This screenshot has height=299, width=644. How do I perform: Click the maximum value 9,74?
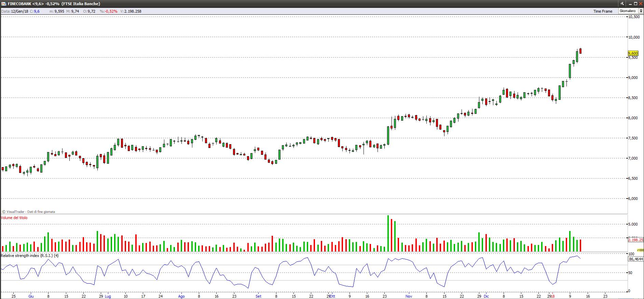75,11
